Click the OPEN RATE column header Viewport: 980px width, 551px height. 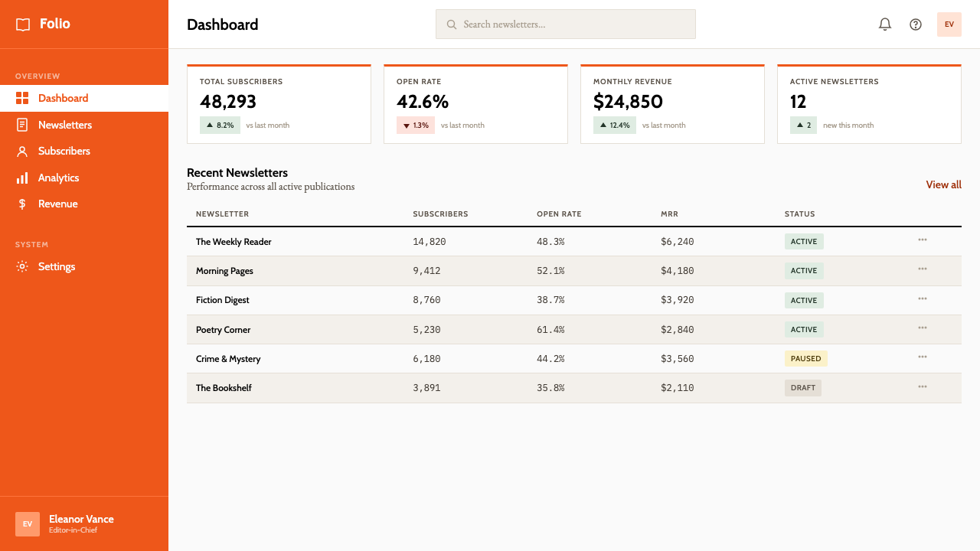[559, 214]
